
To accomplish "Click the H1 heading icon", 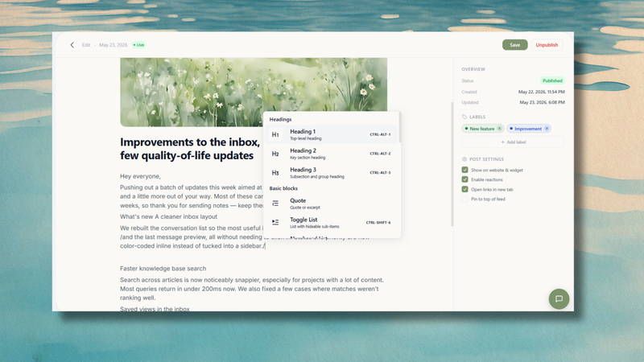I will (275, 134).
